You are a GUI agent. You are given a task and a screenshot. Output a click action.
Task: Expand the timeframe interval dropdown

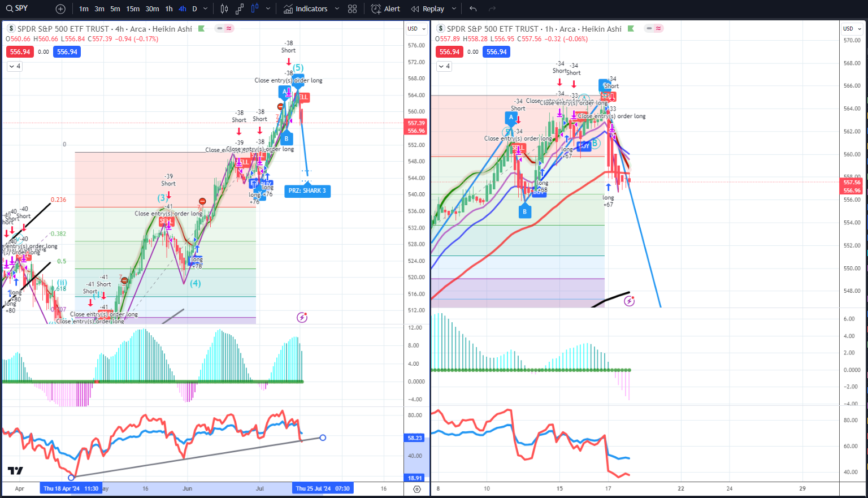(x=205, y=9)
